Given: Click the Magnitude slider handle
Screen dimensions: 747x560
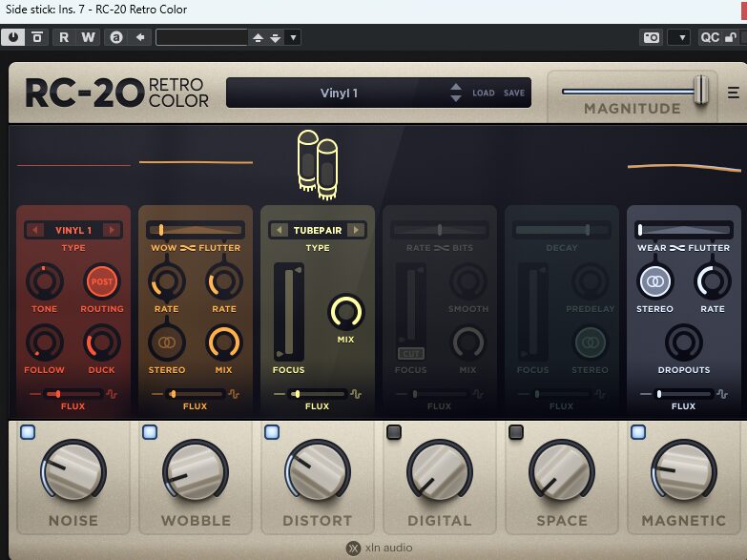Looking at the screenshot, I should (x=701, y=91).
